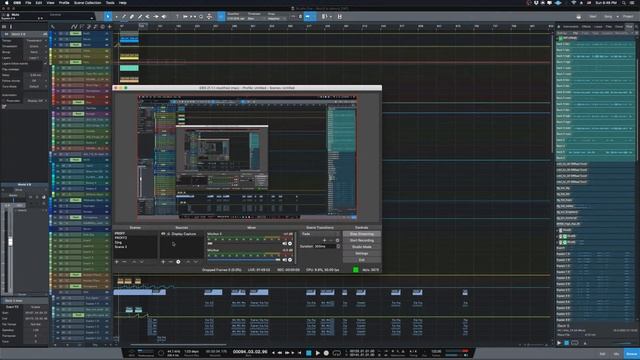The image size is (640, 360).
Task: Select the Arrow tool in Studio One toolbar
Action: 108,17
